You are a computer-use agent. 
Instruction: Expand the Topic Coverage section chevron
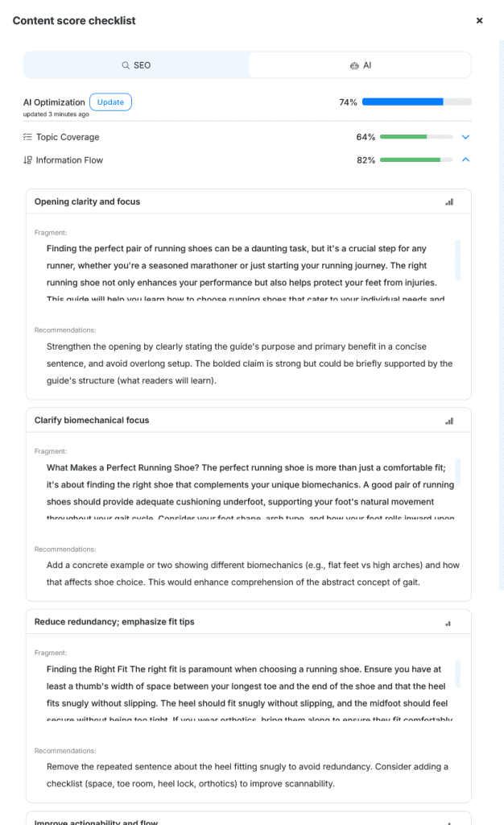click(465, 137)
